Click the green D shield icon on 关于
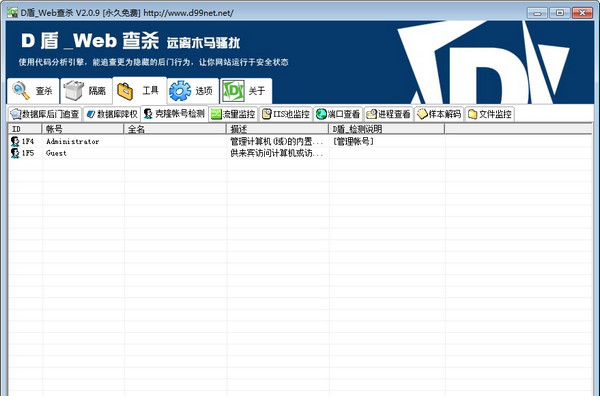Viewport: 600px width, 411px height. tap(233, 91)
